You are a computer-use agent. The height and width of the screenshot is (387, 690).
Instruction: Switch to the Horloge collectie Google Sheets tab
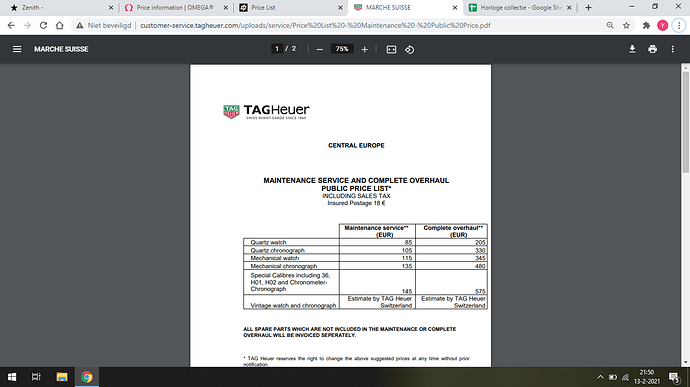(521, 7)
